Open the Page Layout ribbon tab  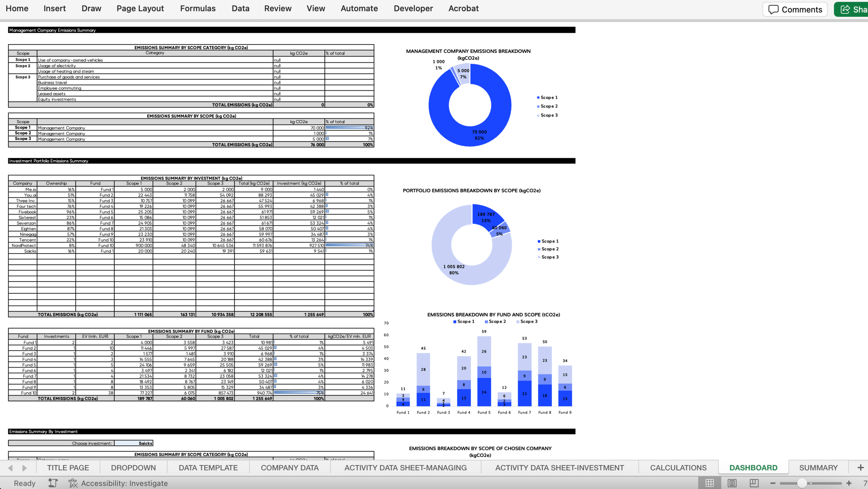coord(140,8)
